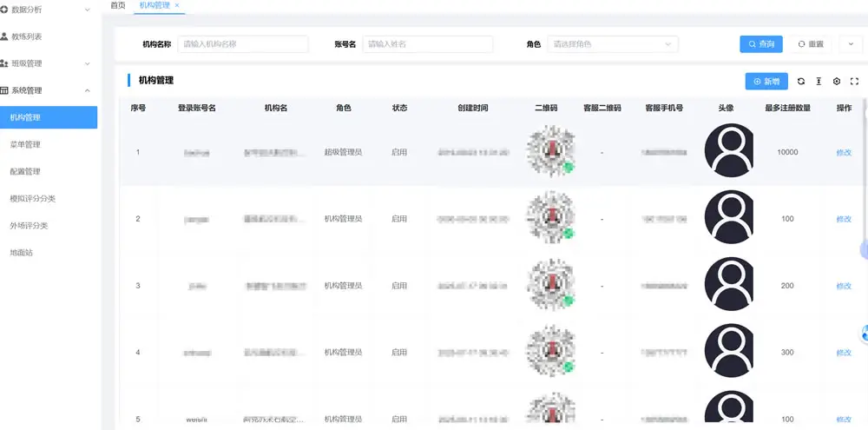View the avatar image in row 3
Image resolution: width=868 pixels, height=430 pixels.
pyautogui.click(x=730, y=284)
